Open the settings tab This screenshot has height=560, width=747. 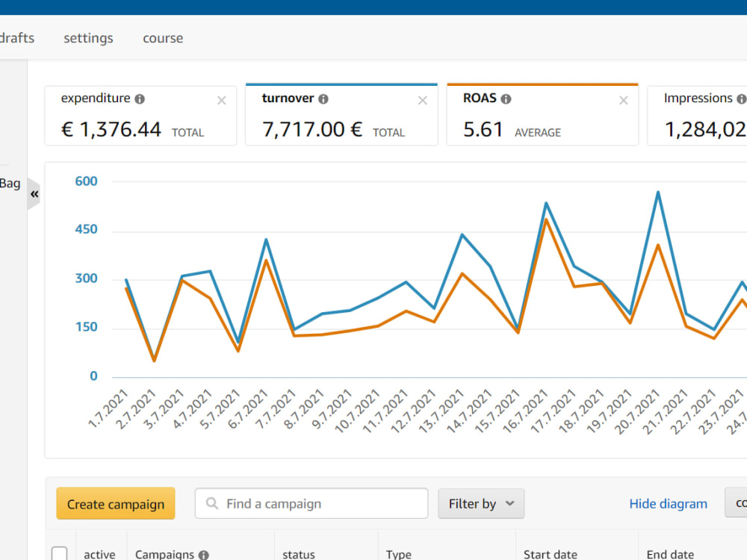click(x=89, y=38)
